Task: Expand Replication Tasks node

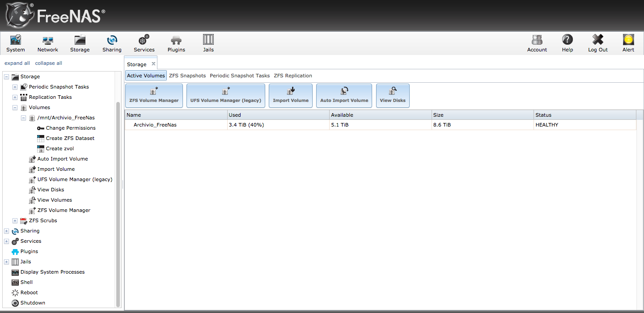Action: point(15,97)
